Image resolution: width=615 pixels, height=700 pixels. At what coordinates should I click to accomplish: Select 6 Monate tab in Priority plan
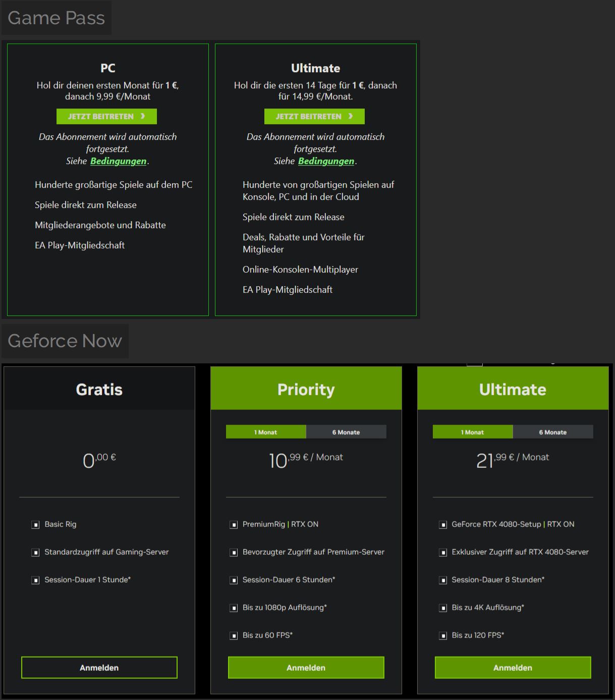click(x=346, y=432)
